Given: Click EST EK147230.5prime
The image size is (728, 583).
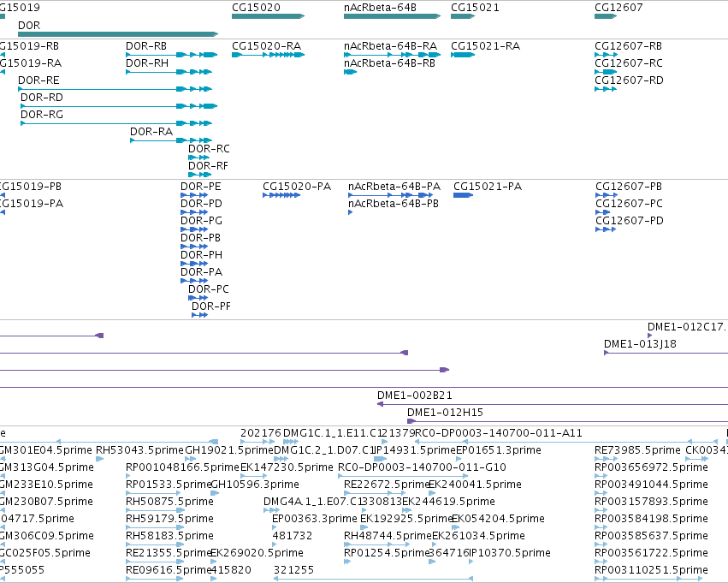Looking at the screenshot, I should [x=287, y=467].
